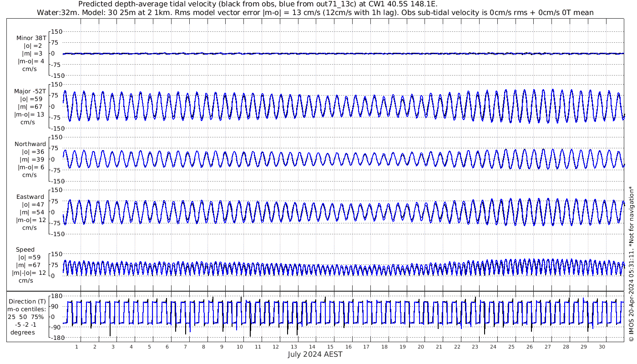
Task: Click day 5 tick label on time axis
Action: coord(149,347)
